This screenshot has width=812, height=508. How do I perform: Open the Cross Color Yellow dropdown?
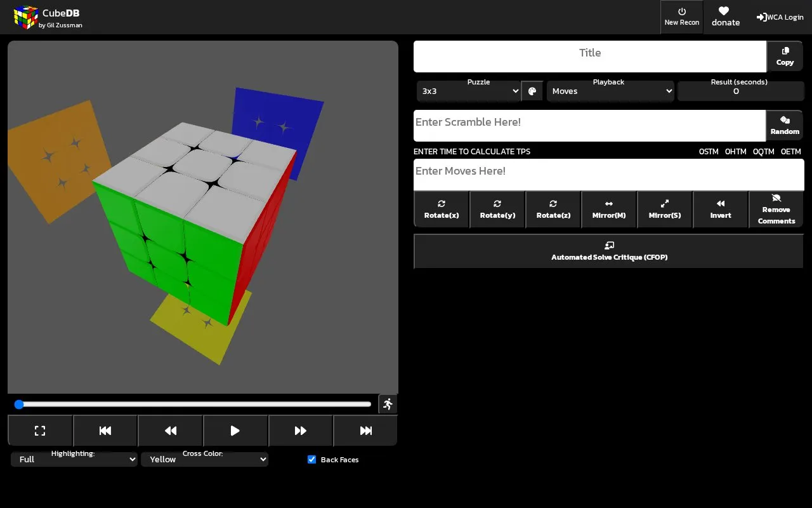tap(204, 458)
